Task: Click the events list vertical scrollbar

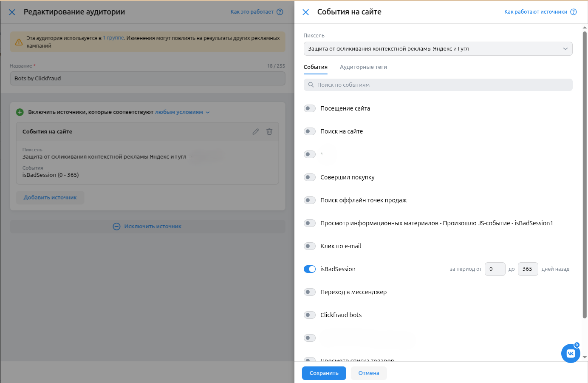Action: pyautogui.click(x=585, y=174)
